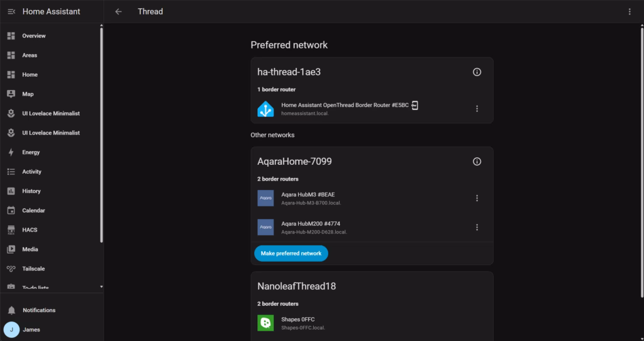Open the top-right overflow menu
Image resolution: width=644 pixels, height=341 pixels.
[x=630, y=11]
